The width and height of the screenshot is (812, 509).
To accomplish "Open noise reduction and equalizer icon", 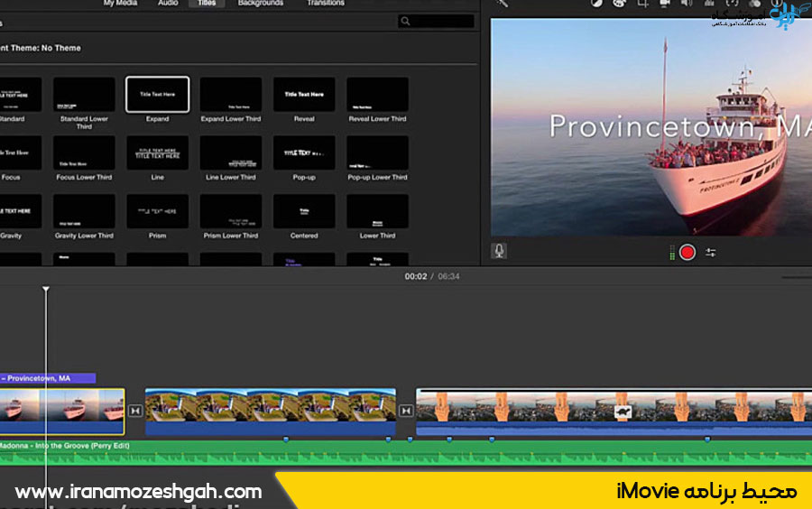I will [x=709, y=3].
